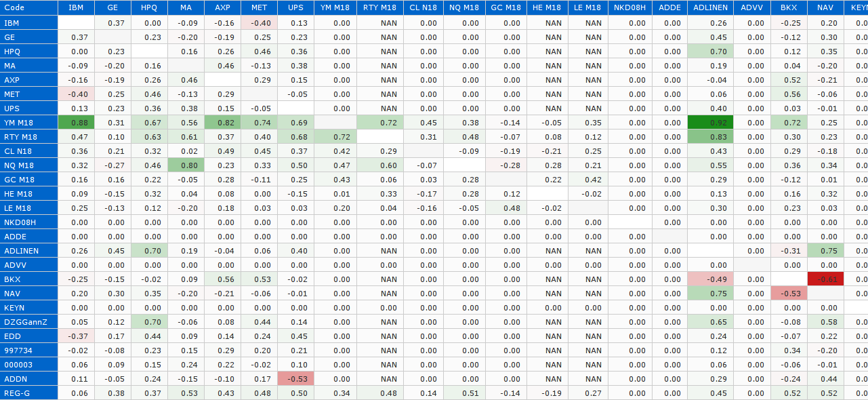Select the -0.49 cell in BKX row
The width and height of the screenshot is (868, 400).
coord(711,279)
